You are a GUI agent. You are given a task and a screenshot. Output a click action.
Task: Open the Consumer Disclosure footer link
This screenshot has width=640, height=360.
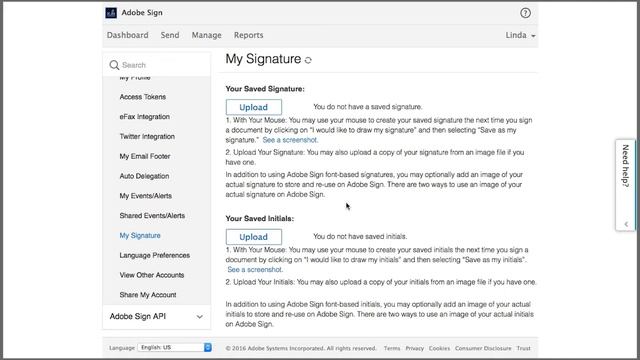point(483,348)
